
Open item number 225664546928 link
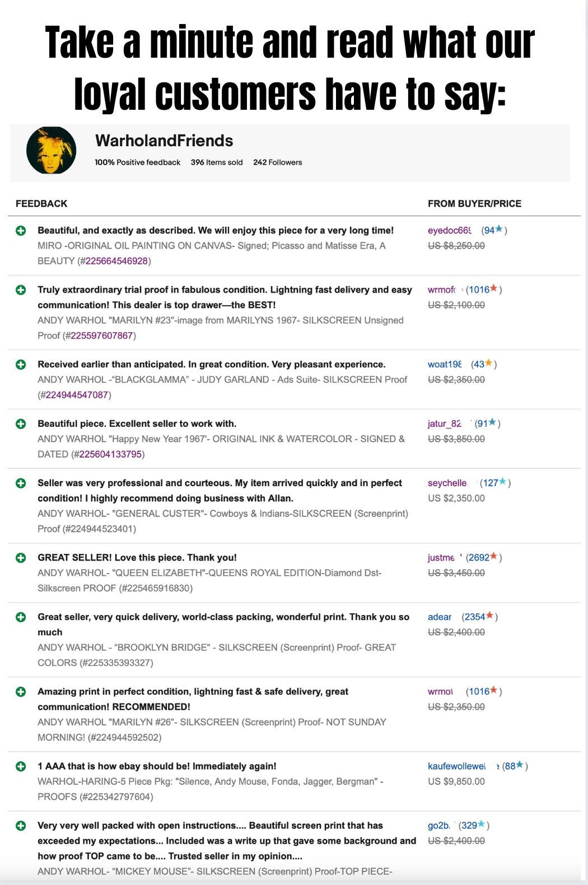(116, 261)
